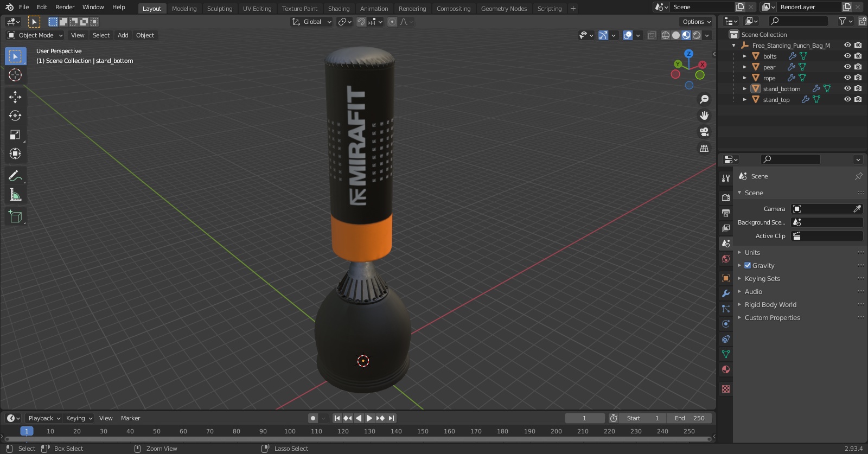Play the animation forward
Screen dimensions: 868x454
[x=369, y=418]
